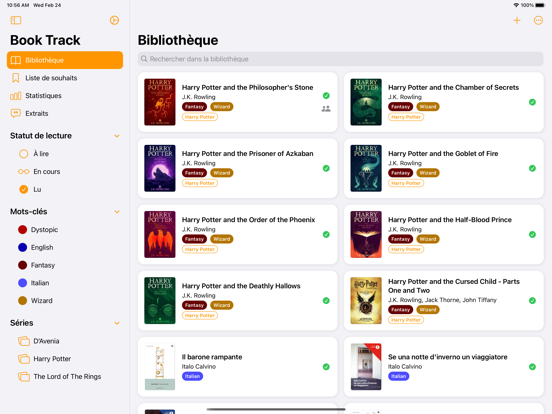
Task: Open The Lord of The Rings series
Action: click(x=65, y=377)
